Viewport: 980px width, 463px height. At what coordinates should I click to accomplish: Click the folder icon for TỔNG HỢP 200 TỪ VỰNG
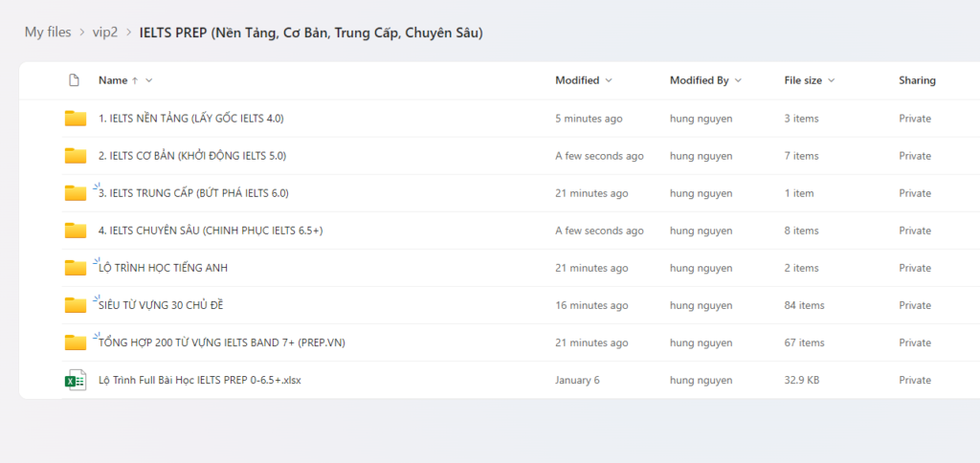[76, 342]
